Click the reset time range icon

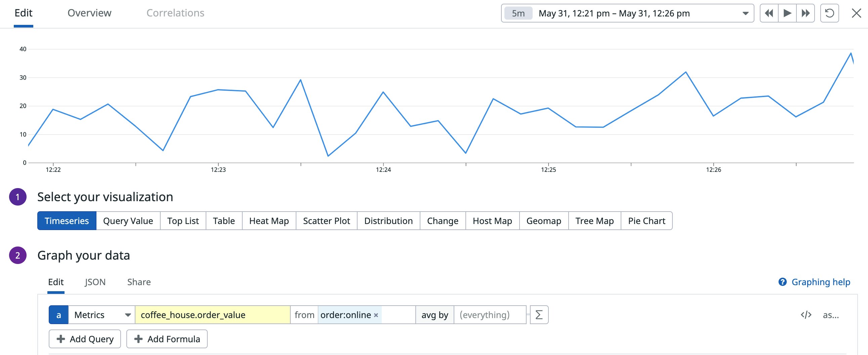coord(829,13)
